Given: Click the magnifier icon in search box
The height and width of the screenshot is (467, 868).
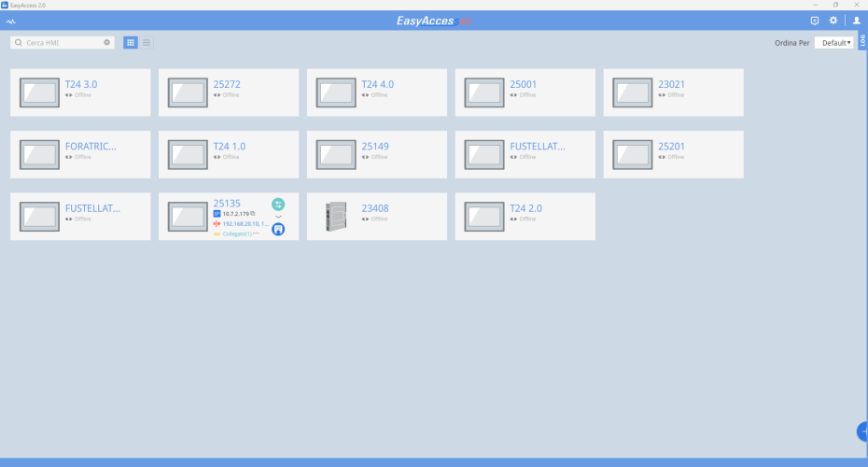Looking at the screenshot, I should click(19, 43).
